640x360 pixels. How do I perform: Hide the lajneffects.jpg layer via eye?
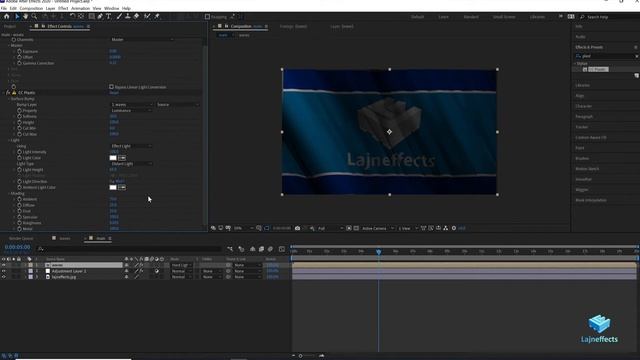[4, 277]
